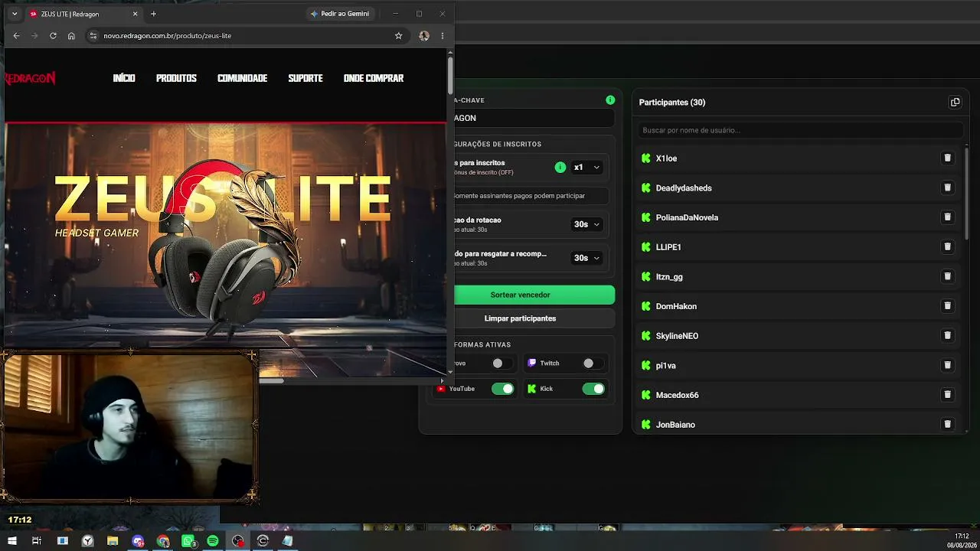Screen dimensions: 980x551
Task: Open the x1 subscriber multiplier dropdown
Action: pos(587,167)
